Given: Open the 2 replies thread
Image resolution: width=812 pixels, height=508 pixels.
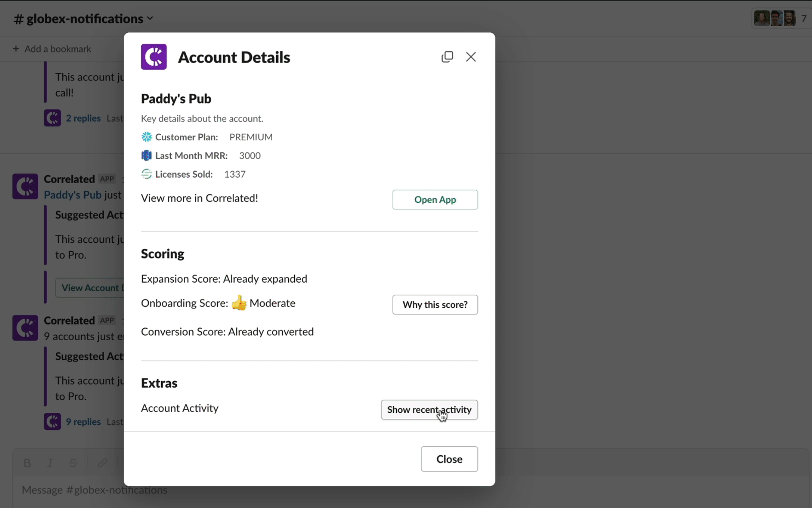Looking at the screenshot, I should [83, 118].
